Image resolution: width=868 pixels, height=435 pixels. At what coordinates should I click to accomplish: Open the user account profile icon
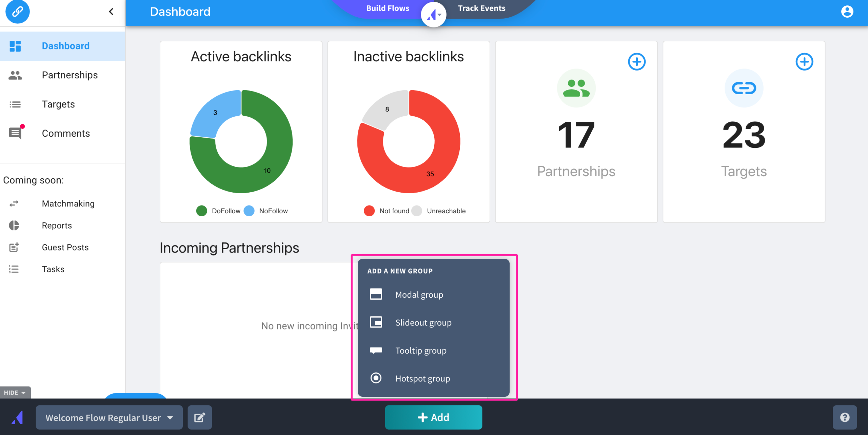pos(847,12)
